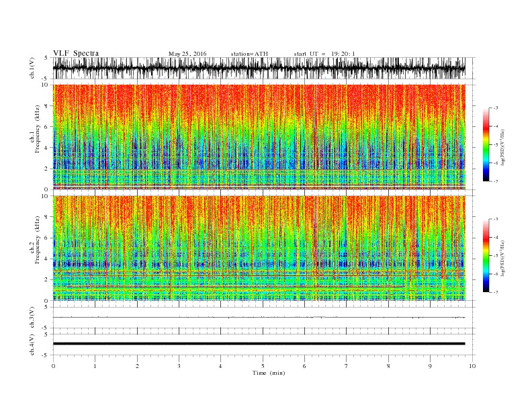Screen dimensions: 532x411
Task: Click the 'ch.1(V)' waveform axis label
Action: [32, 68]
